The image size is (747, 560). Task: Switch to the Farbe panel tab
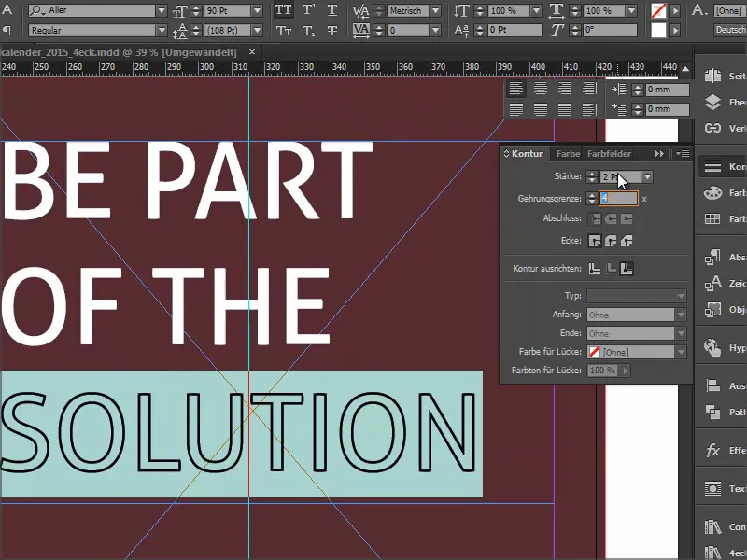568,154
